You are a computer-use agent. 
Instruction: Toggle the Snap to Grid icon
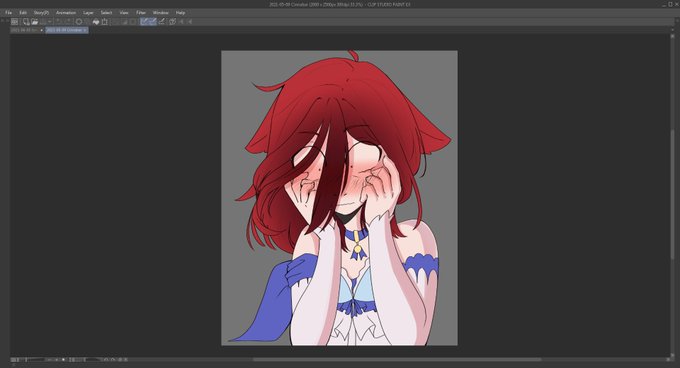pyautogui.click(x=161, y=22)
